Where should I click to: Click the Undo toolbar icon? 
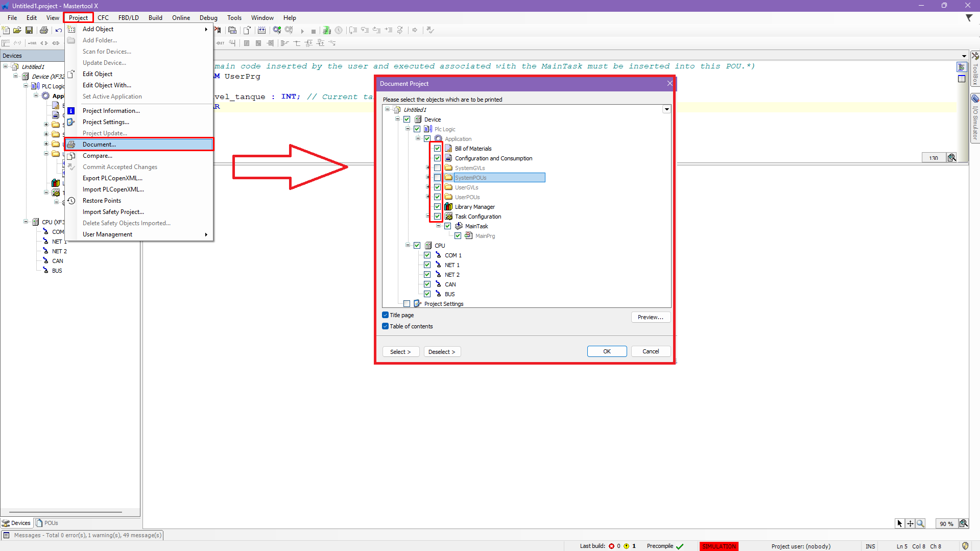(x=59, y=30)
